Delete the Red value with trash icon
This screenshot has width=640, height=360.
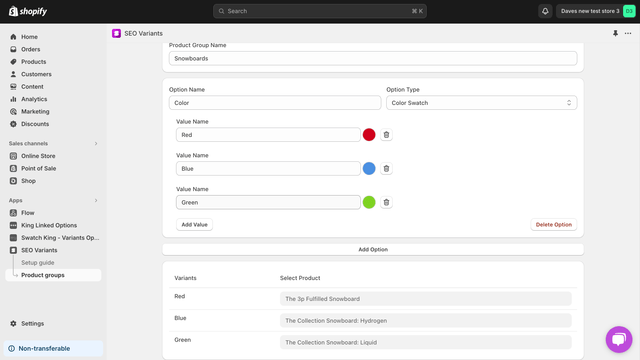[386, 135]
